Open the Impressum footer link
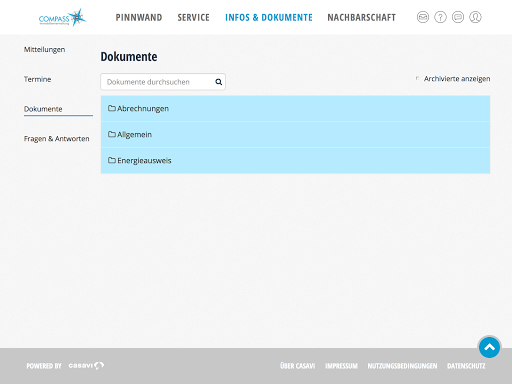The image size is (512, 384). 341,366
